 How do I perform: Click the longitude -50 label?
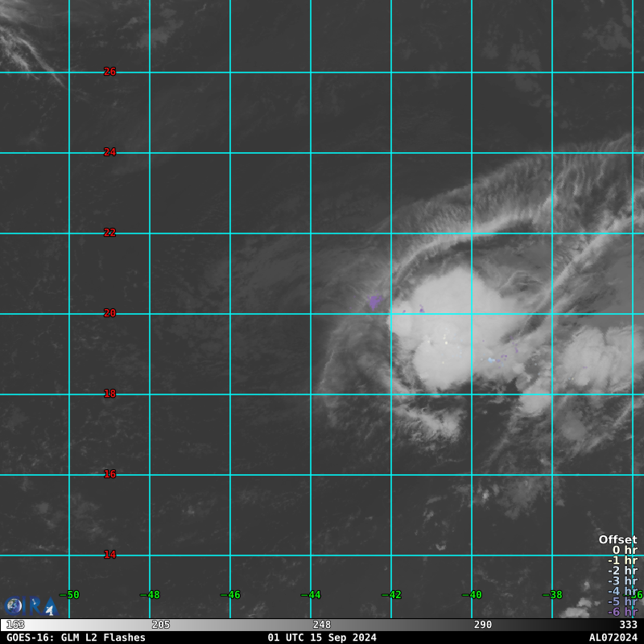[x=69, y=595]
